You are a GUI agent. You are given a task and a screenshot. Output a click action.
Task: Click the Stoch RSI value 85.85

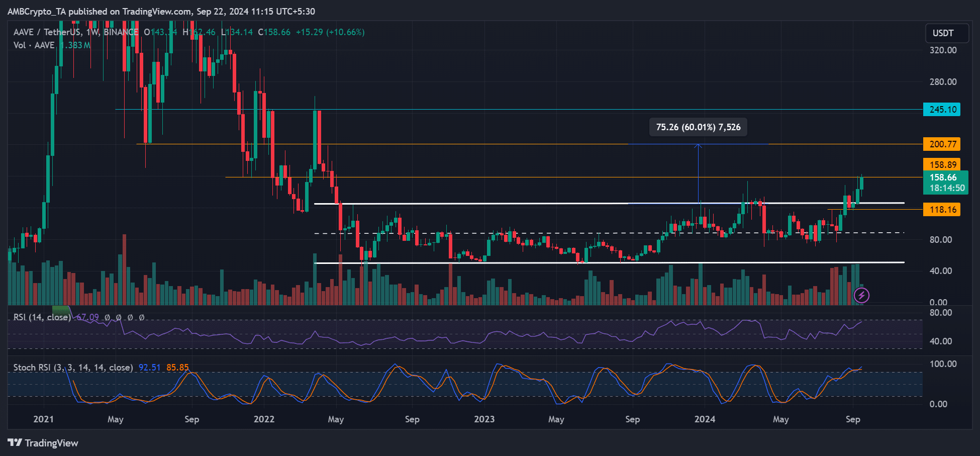[177, 368]
